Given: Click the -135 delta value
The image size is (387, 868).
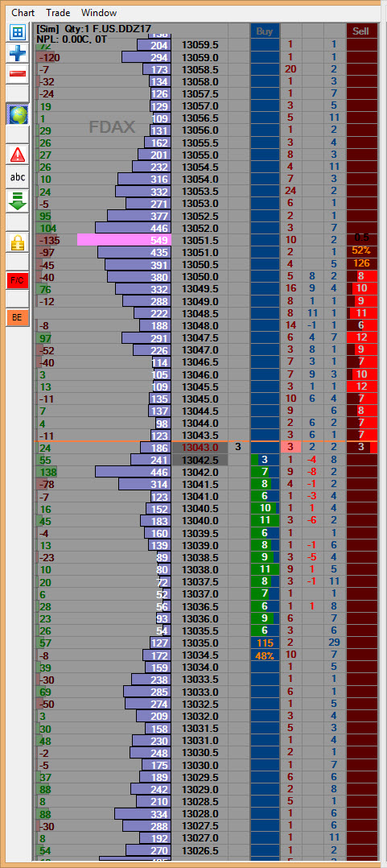Looking at the screenshot, I should point(48,241).
